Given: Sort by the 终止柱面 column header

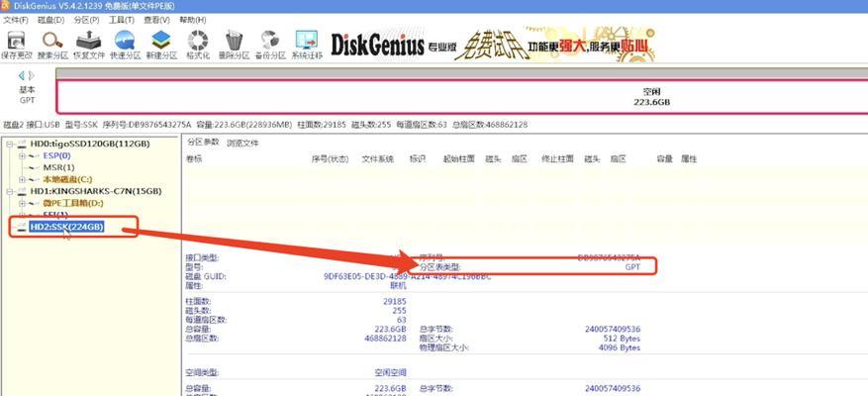Looking at the screenshot, I should click(557, 159).
